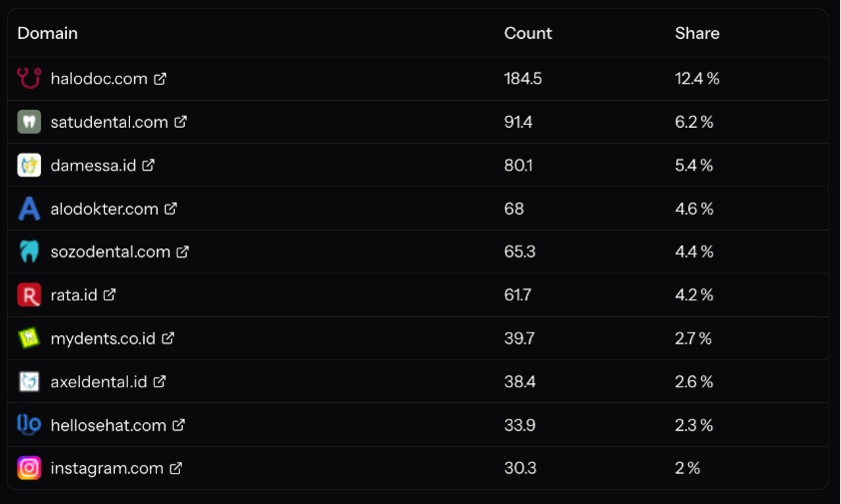Image resolution: width=841 pixels, height=504 pixels.
Task: Click external link icon next to satudental.com
Action: (x=181, y=122)
